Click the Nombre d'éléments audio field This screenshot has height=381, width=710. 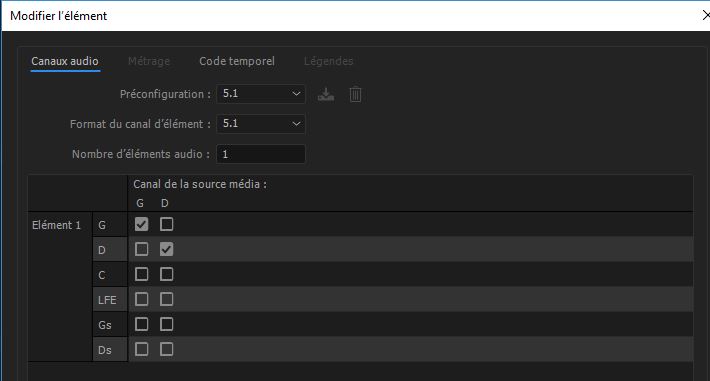coord(261,154)
